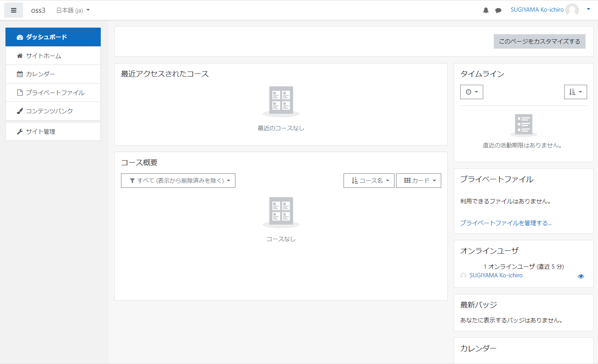Toggle online visibility eye icon
This screenshot has height=364, width=598.
tap(580, 276)
